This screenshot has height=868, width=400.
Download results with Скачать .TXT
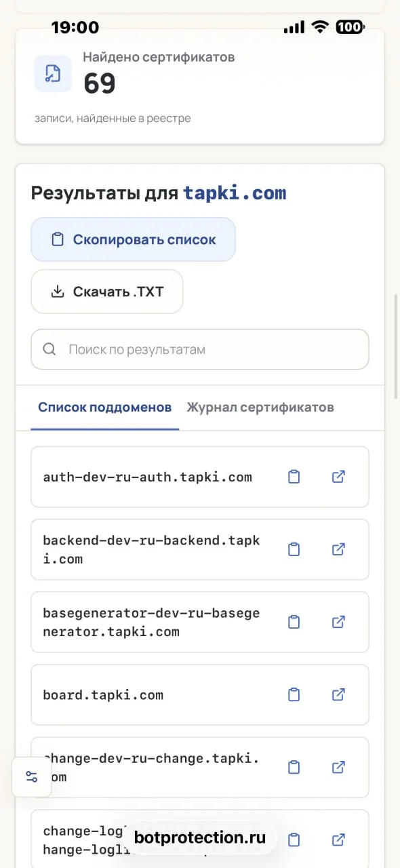(107, 292)
